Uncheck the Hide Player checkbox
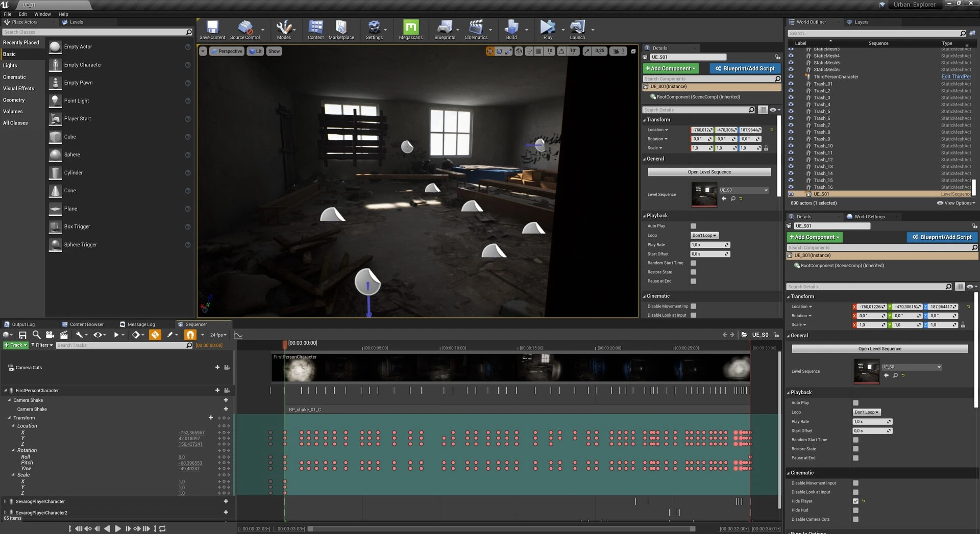 pyautogui.click(x=855, y=501)
